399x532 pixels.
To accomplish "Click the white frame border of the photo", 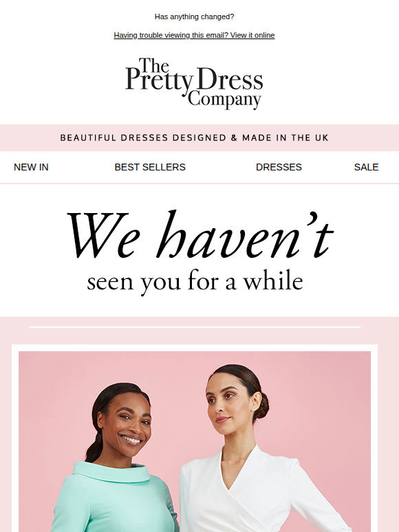I will tap(195, 348).
